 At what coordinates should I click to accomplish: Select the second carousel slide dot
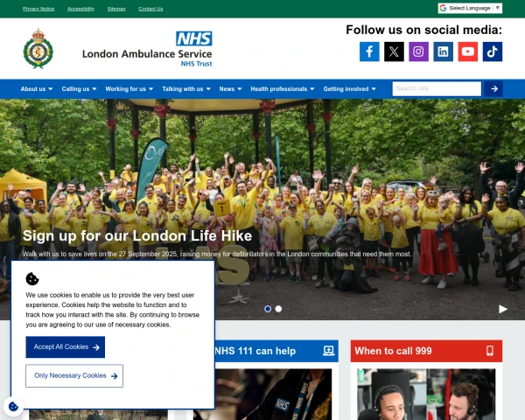(x=278, y=309)
